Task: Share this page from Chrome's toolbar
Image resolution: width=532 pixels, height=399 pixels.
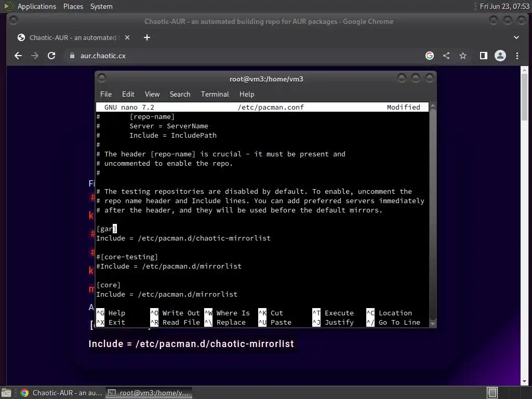Action: click(446, 56)
